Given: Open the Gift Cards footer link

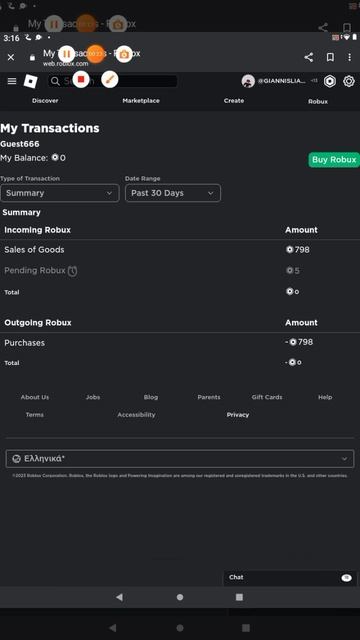Looking at the screenshot, I should click(x=267, y=397).
